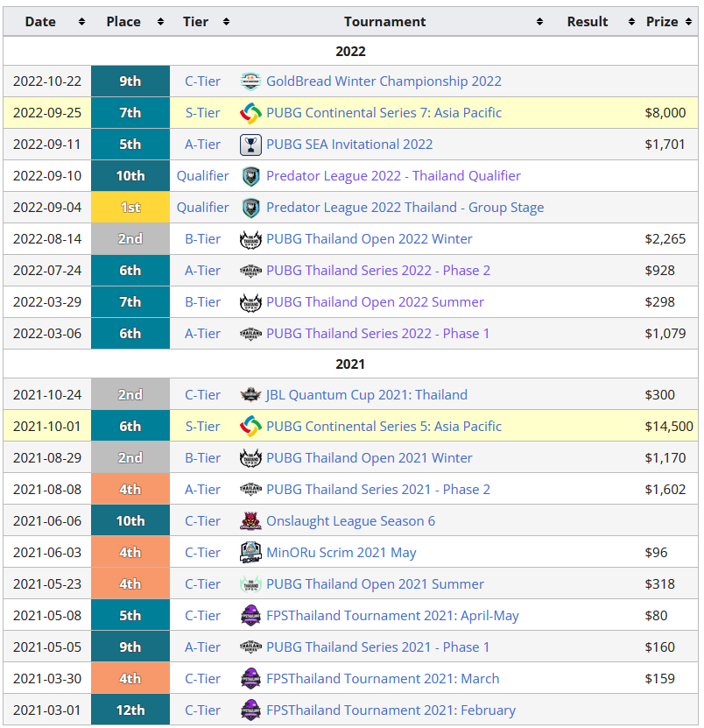This screenshot has width=704, height=728.
Task: Click the PUBG Continental Series 7 logo icon
Action: [250, 113]
